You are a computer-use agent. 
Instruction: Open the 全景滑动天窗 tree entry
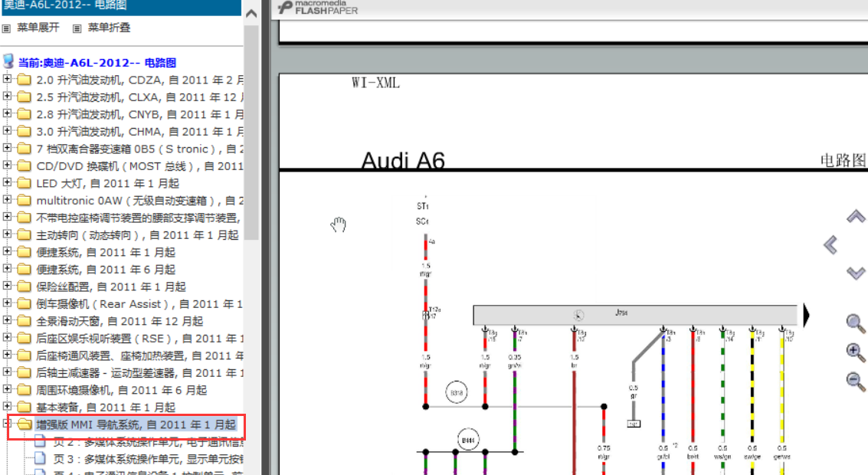[x=120, y=321]
